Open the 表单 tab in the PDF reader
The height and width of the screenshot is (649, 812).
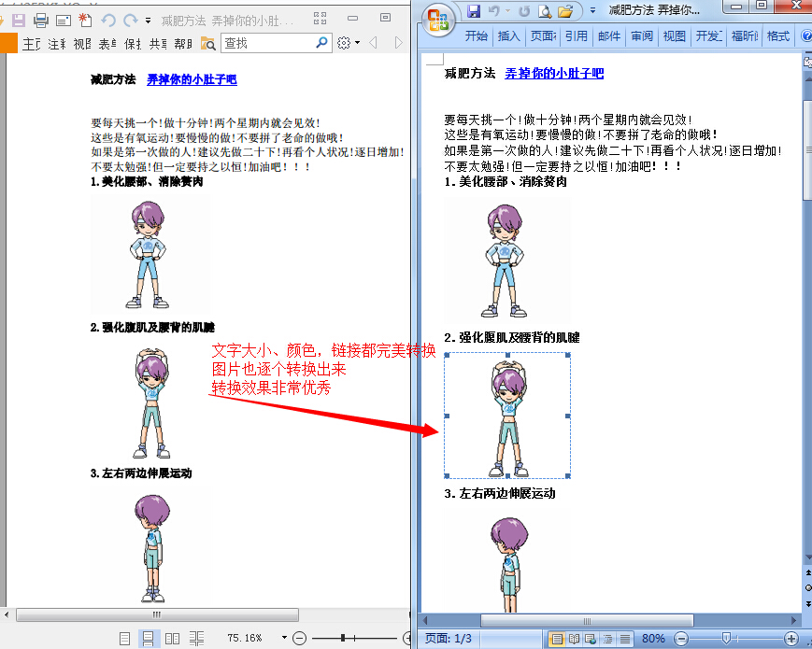click(x=107, y=44)
